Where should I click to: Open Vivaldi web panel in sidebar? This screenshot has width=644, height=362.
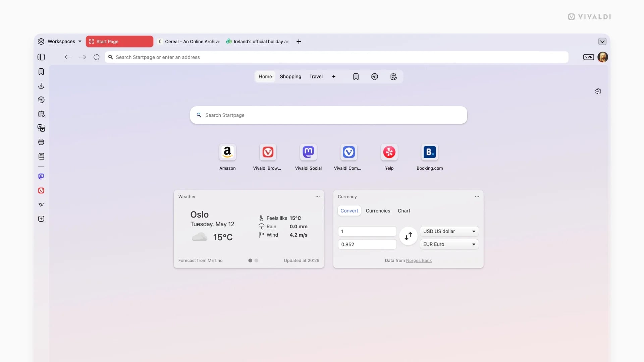pos(41,190)
